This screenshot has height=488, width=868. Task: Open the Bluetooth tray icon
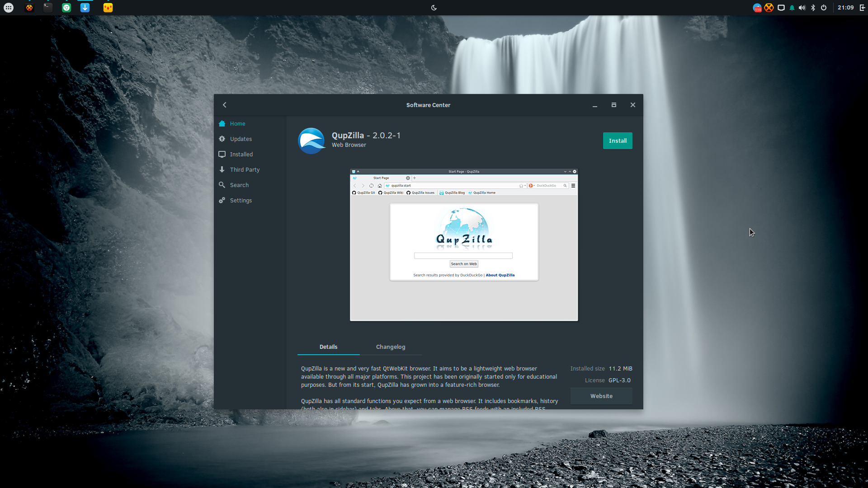(x=813, y=8)
